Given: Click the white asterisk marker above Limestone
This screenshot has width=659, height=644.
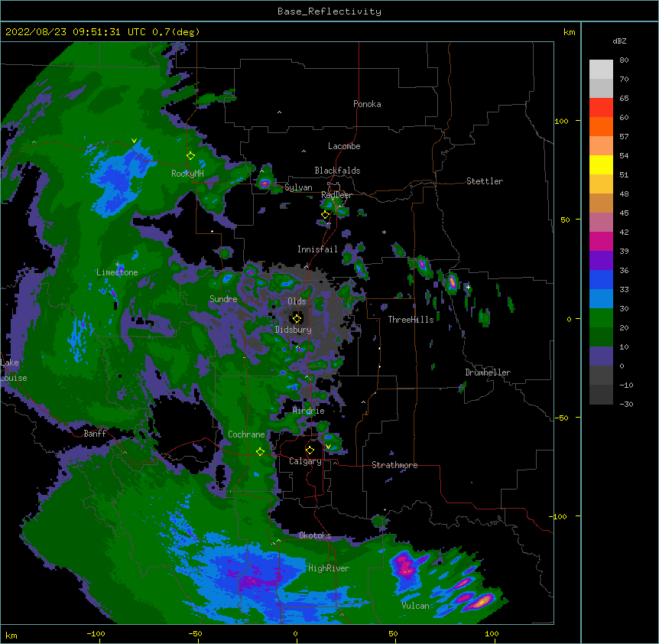Looking at the screenshot, I should [x=117, y=265].
